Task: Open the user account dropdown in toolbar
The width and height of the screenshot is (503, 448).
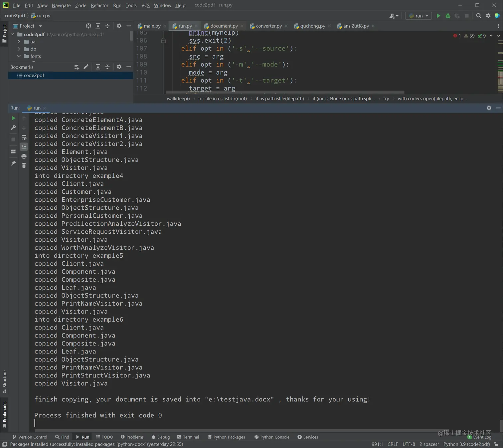Action: pyautogui.click(x=394, y=16)
